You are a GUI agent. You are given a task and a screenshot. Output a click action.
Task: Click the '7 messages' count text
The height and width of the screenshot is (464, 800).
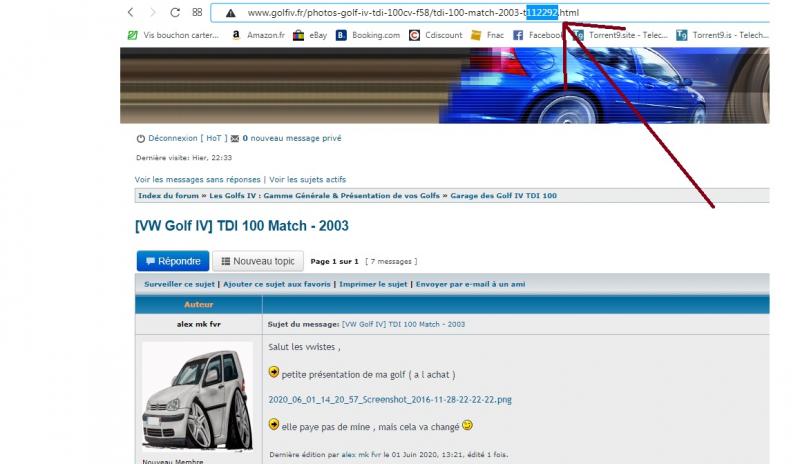click(391, 261)
